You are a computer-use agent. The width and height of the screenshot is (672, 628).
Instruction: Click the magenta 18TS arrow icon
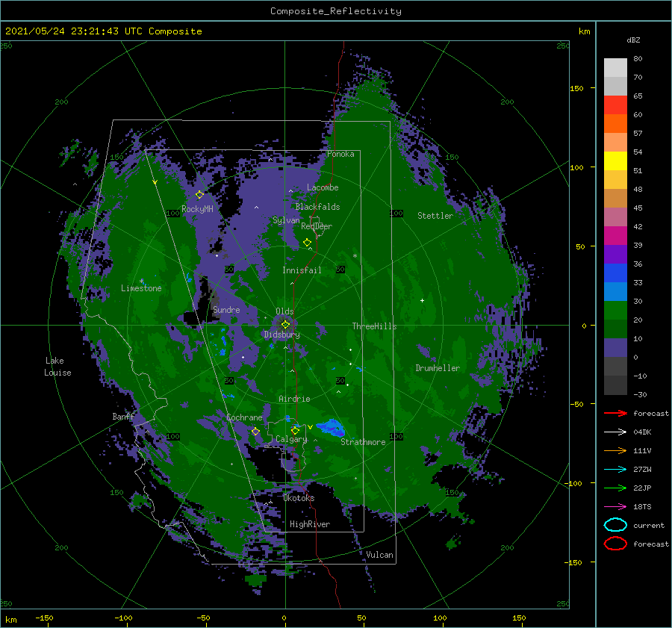point(615,507)
